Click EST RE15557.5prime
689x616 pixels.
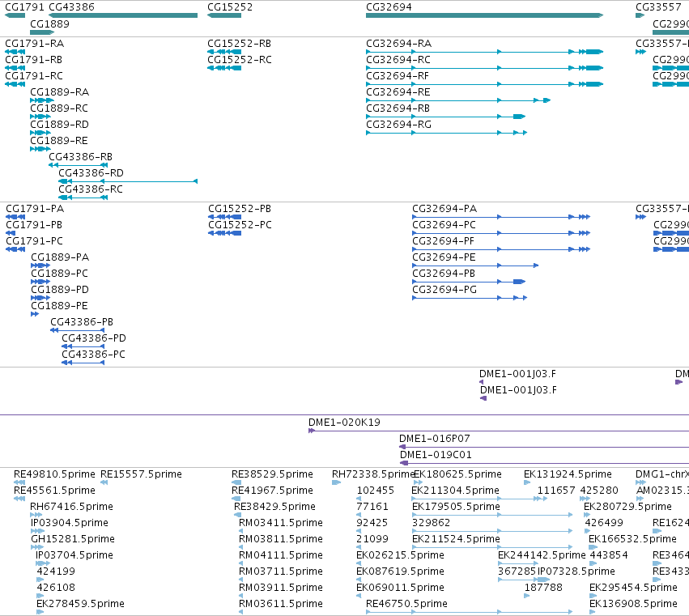[104, 482]
